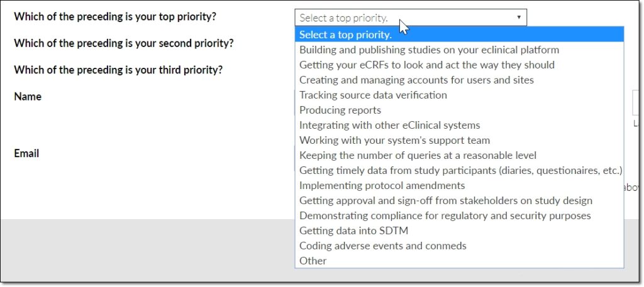Select 'Coding adverse events and conmeds'

point(382,246)
